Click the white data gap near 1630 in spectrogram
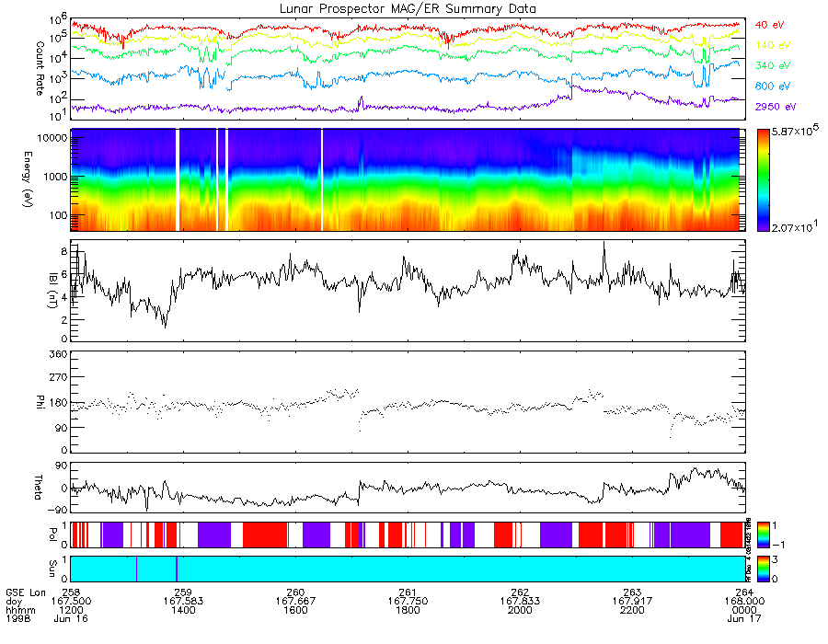The width and height of the screenshot is (828, 644). pos(322,179)
